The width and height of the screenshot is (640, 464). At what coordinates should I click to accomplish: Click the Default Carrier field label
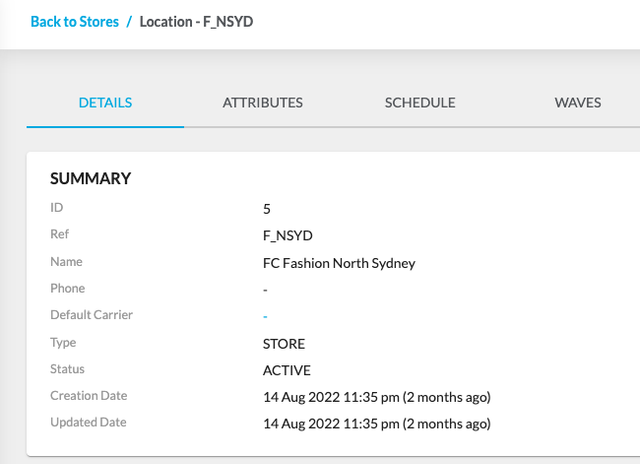[x=92, y=315]
